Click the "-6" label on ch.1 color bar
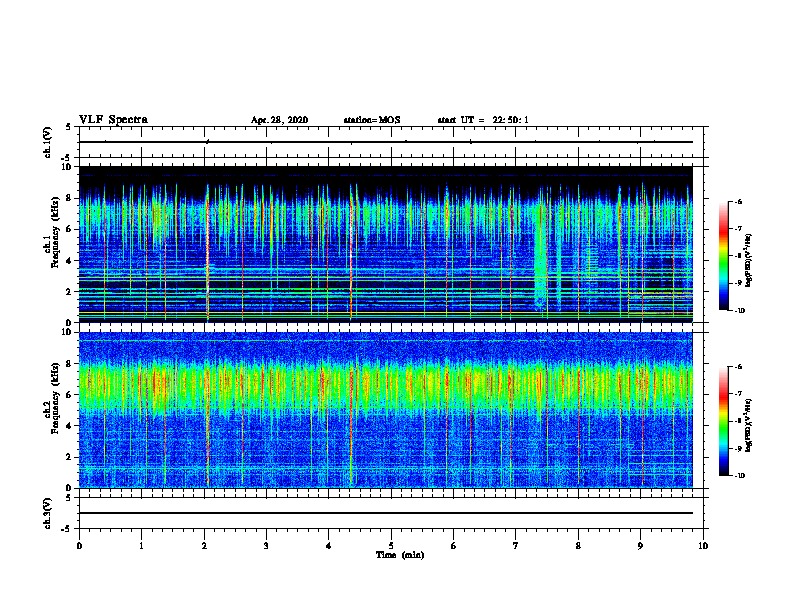Screen dimensions: 792x612 click(738, 202)
